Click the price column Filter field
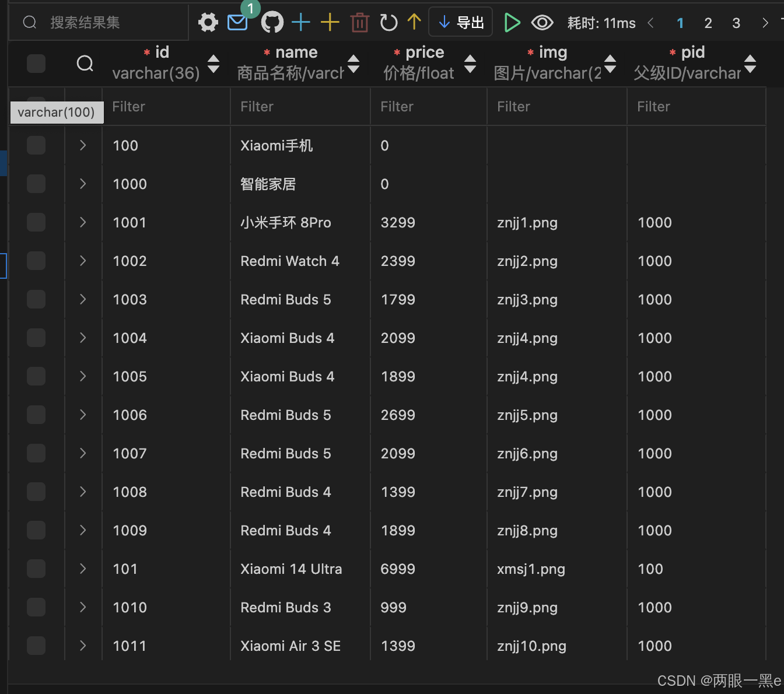The width and height of the screenshot is (784, 694). click(x=429, y=107)
